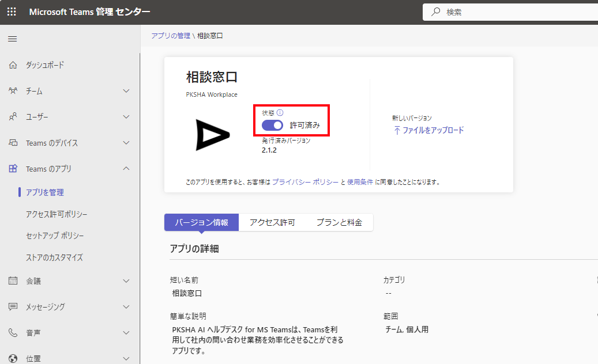
Task: Click the 範囲 value チーム, 個人用
Action: click(407, 329)
